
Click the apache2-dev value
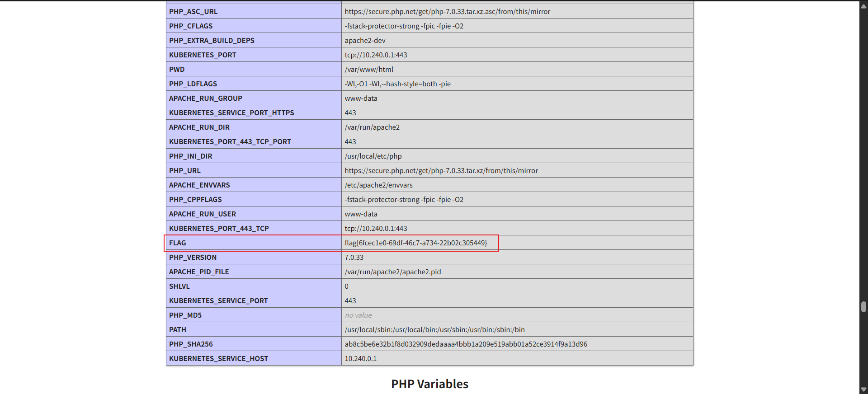(365, 41)
